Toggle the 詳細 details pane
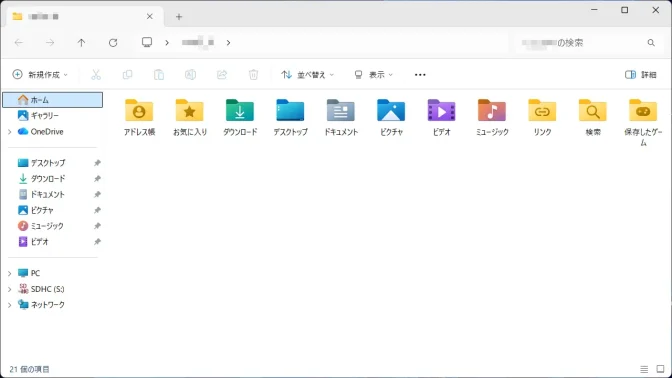The width and height of the screenshot is (672, 378). [x=641, y=75]
